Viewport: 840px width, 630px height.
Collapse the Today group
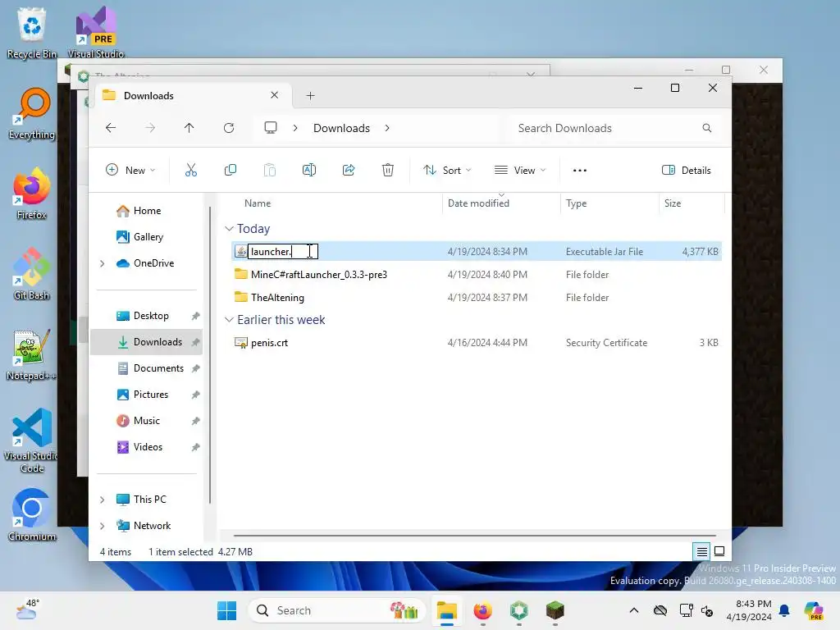point(229,229)
